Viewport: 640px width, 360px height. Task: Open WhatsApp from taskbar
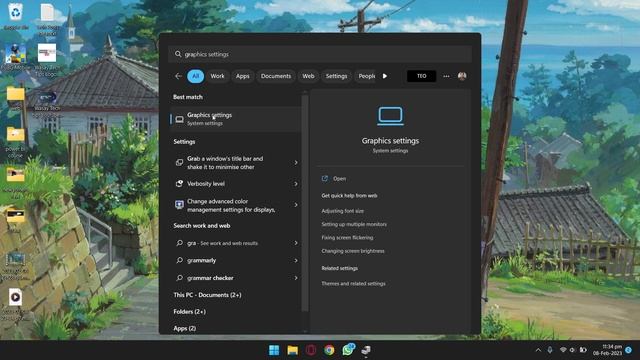(348, 350)
